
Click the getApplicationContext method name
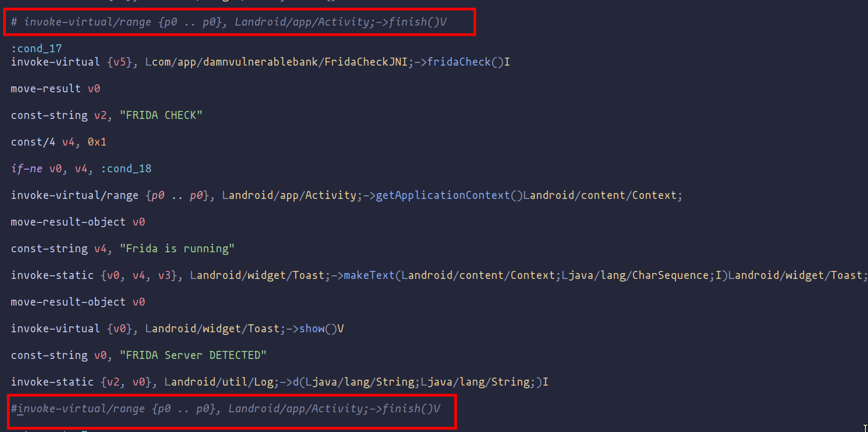click(443, 195)
